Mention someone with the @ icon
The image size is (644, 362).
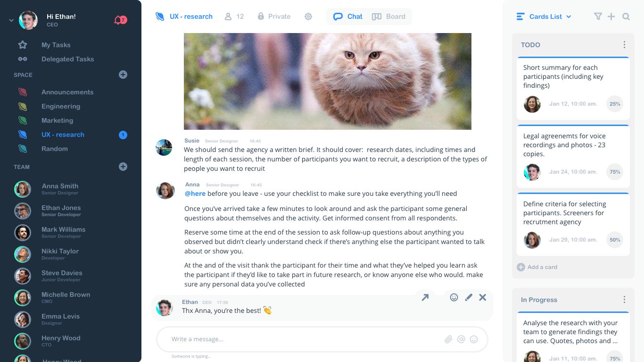(x=461, y=339)
